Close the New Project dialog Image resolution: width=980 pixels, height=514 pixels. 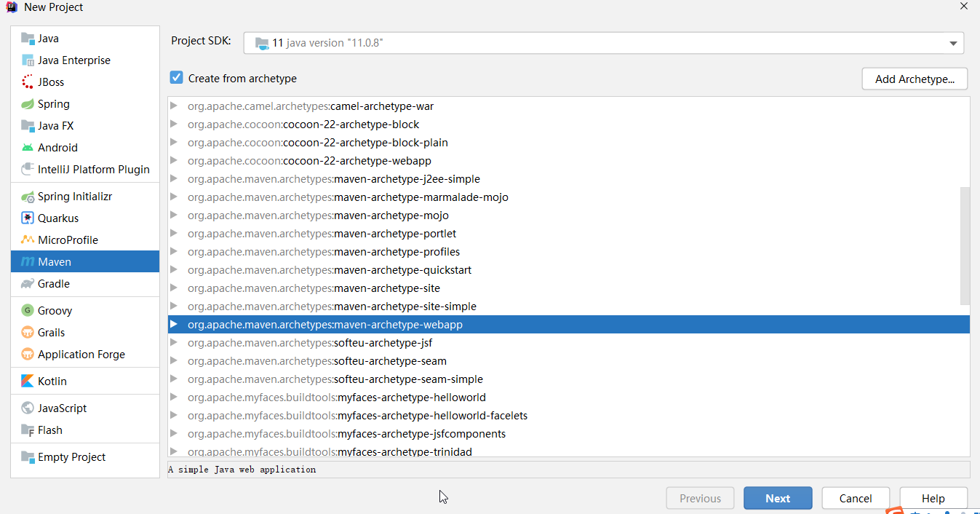(x=963, y=7)
